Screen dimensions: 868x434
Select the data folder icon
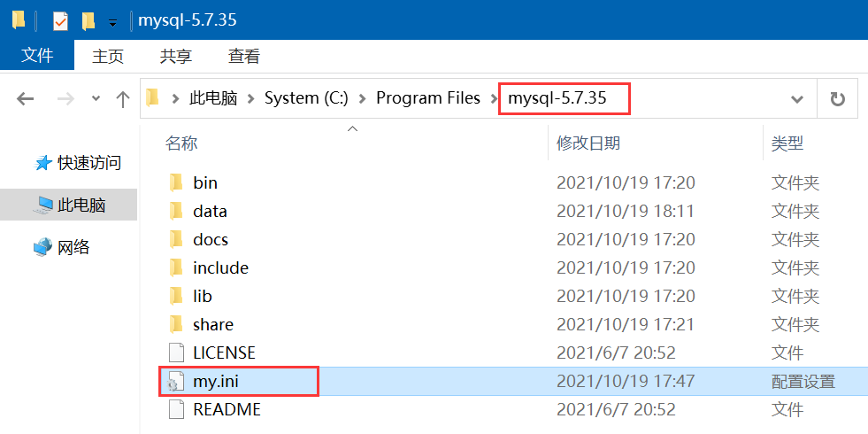point(176,211)
